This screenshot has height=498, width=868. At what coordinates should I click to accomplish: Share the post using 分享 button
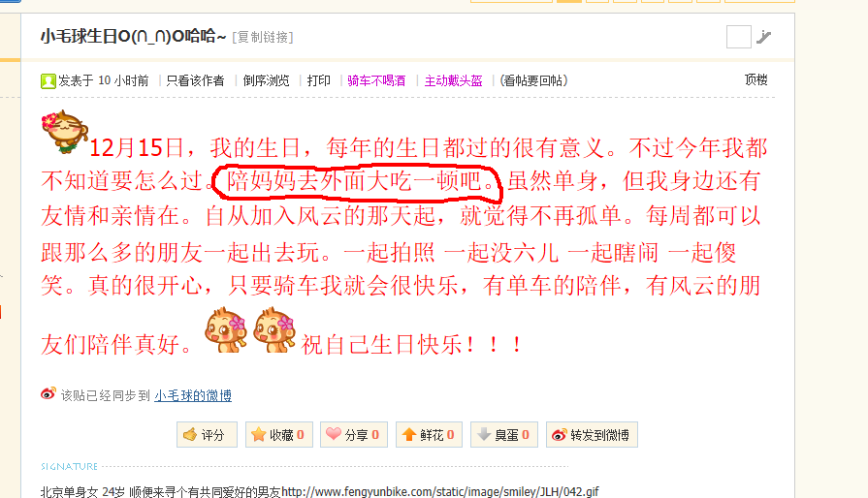[x=354, y=434]
